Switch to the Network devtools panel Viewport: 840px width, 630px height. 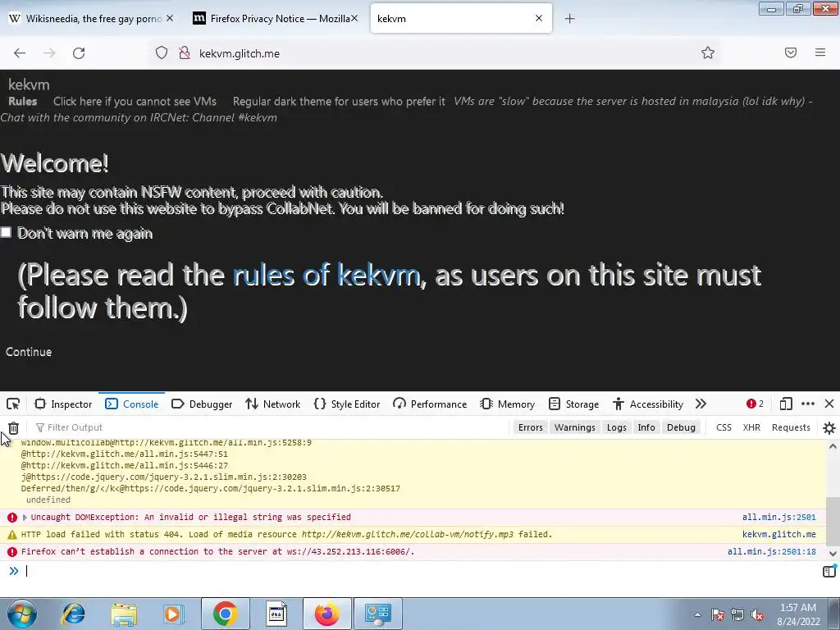(x=272, y=404)
